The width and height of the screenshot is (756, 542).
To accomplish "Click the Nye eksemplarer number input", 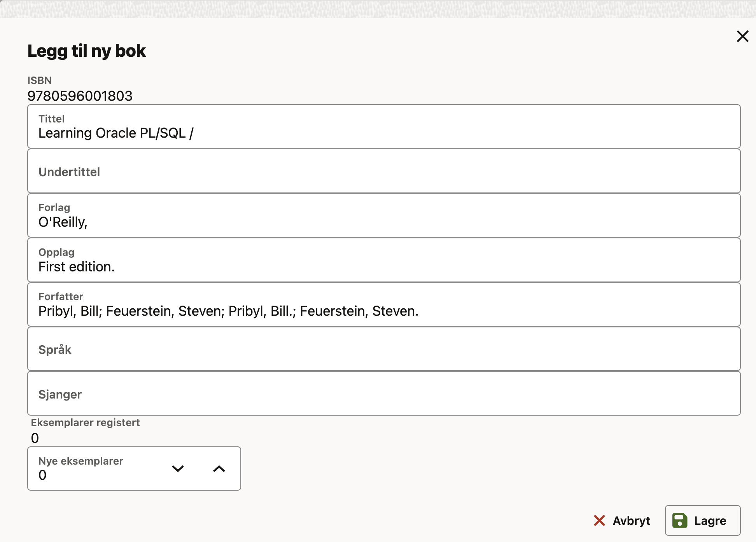I will click(x=97, y=475).
